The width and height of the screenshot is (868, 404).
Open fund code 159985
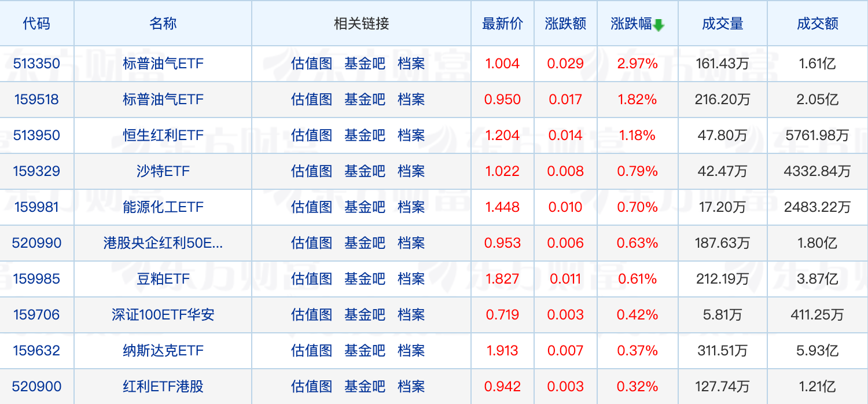pos(36,279)
